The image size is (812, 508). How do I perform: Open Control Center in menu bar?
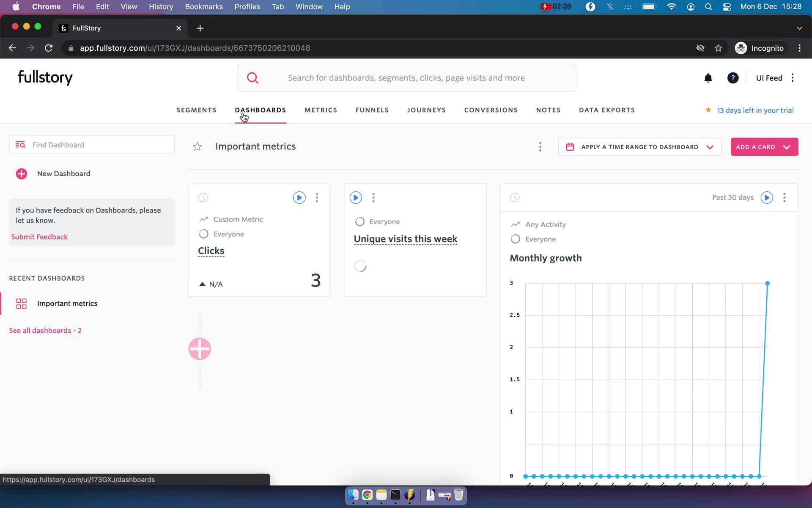tap(727, 7)
